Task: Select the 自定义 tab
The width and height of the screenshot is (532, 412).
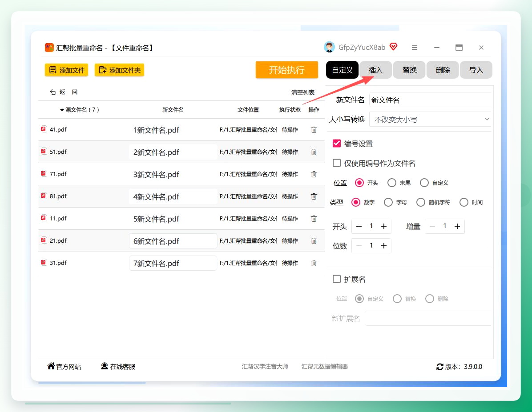Action: click(x=343, y=70)
